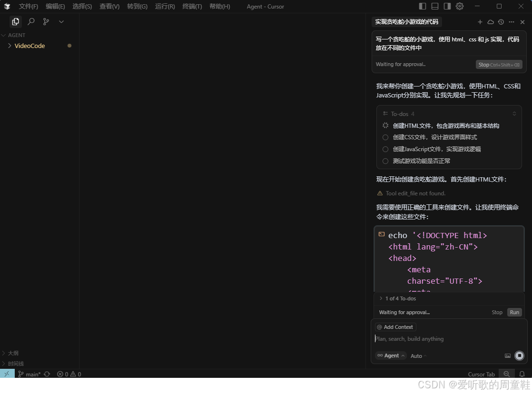Click the Add Context button
This screenshot has width=532, height=394.
395,327
